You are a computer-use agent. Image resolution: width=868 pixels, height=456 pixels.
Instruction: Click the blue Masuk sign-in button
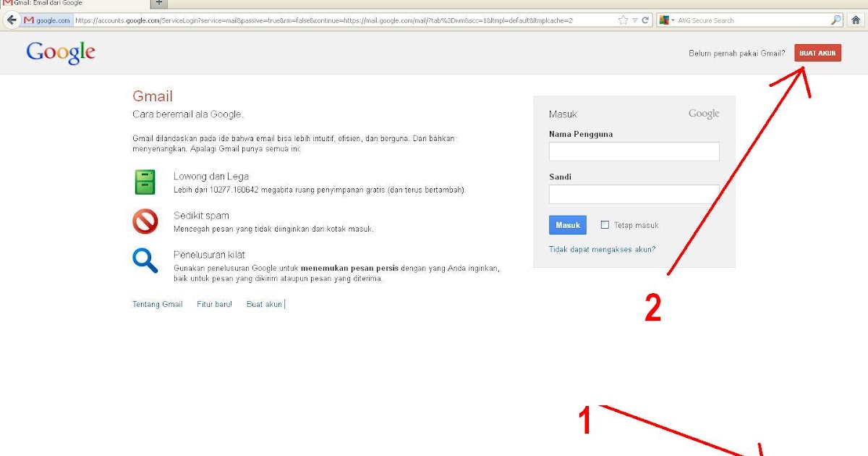[x=568, y=225]
